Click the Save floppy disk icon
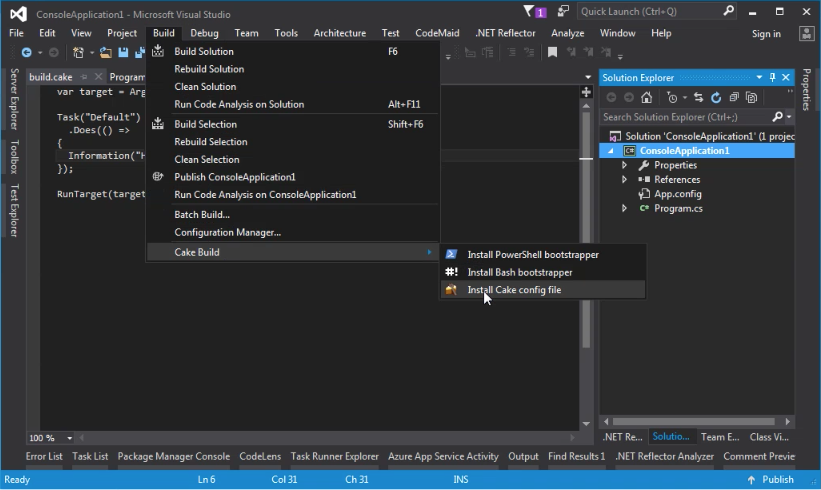The image size is (821, 490). click(x=123, y=52)
